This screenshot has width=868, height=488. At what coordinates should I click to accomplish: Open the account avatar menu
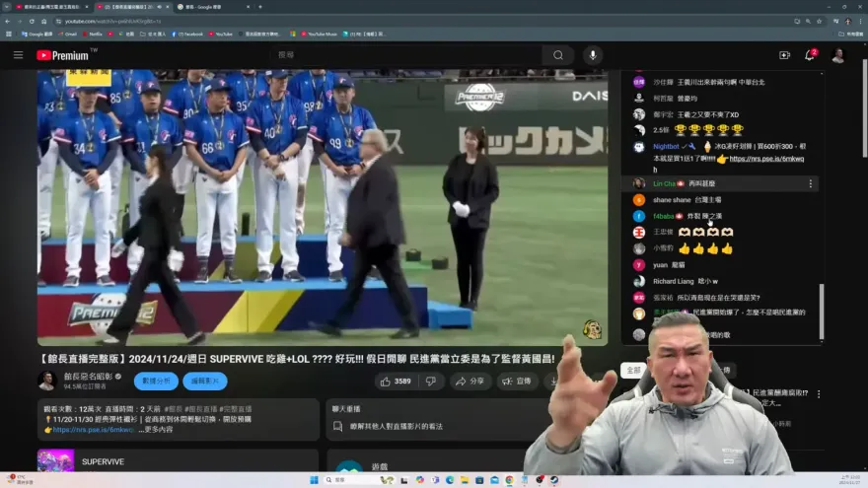(838, 55)
